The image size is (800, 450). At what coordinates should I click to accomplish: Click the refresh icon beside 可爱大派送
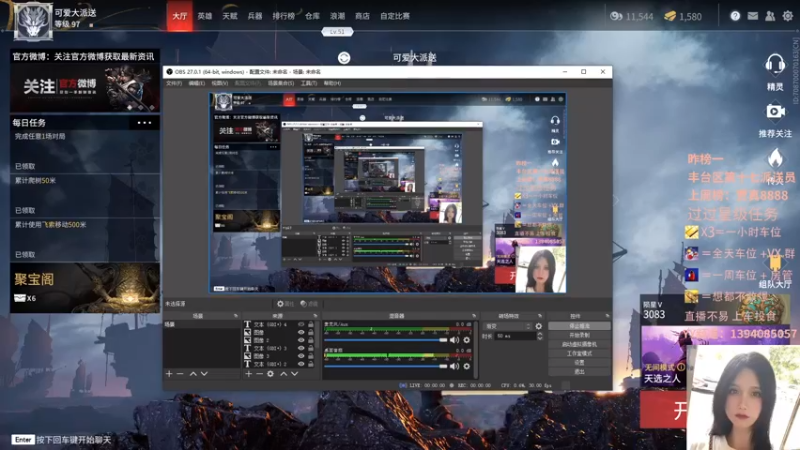click(344, 58)
